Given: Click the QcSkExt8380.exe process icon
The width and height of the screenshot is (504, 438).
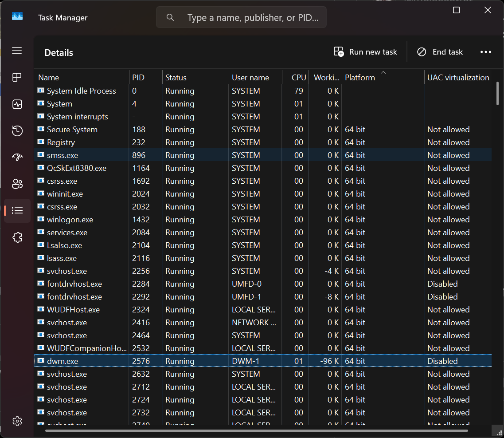Looking at the screenshot, I should [x=41, y=168].
